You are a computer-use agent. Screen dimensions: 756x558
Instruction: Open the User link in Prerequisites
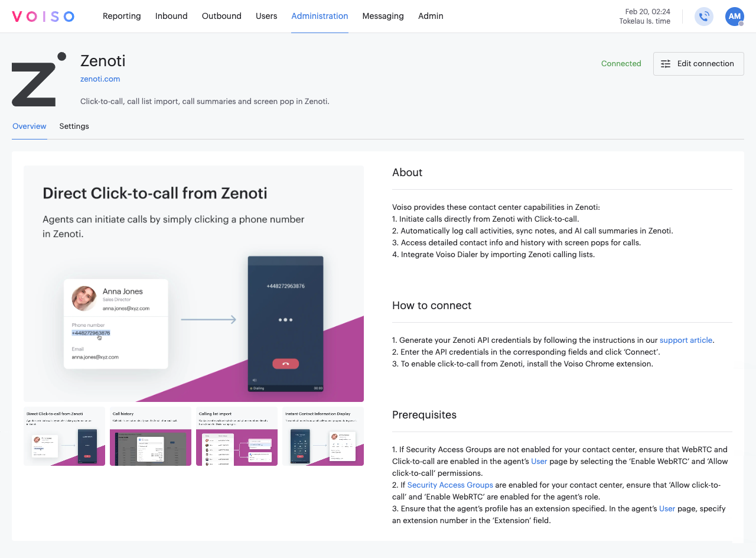[539, 461]
